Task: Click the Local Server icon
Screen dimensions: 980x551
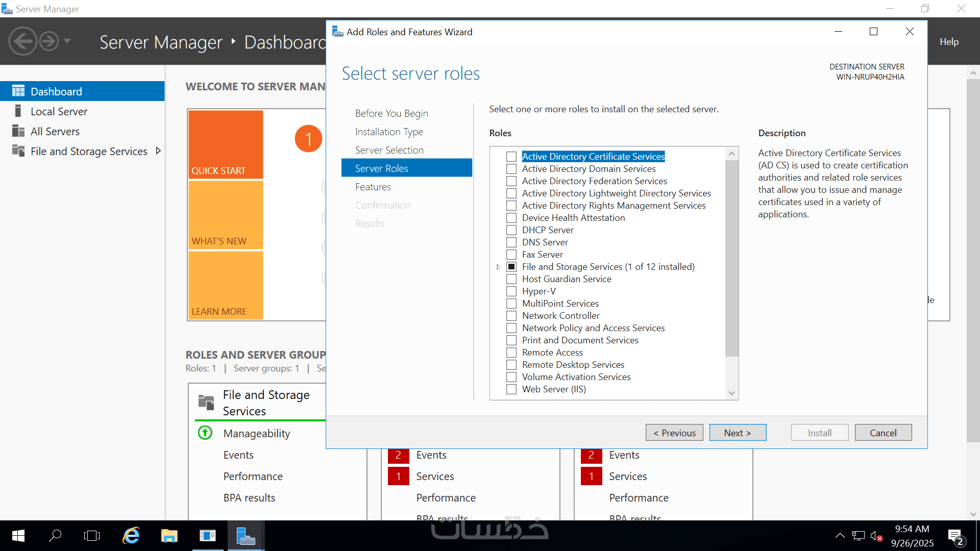Action: click(x=18, y=111)
